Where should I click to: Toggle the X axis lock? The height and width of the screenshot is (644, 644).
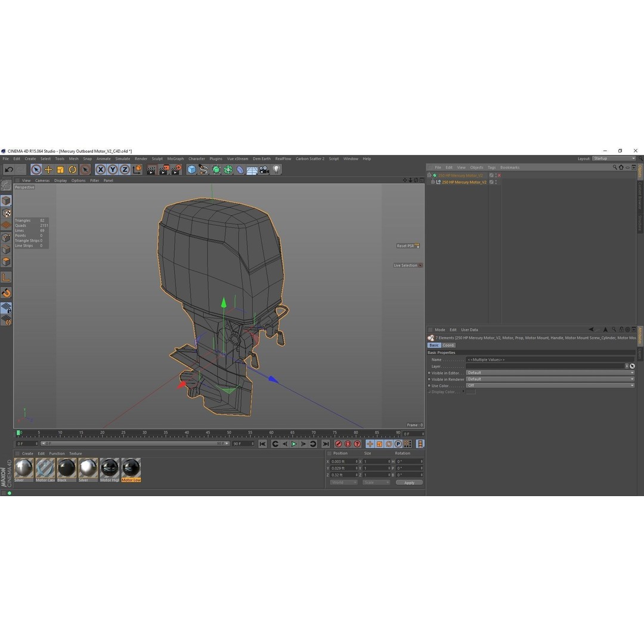pos(101,169)
